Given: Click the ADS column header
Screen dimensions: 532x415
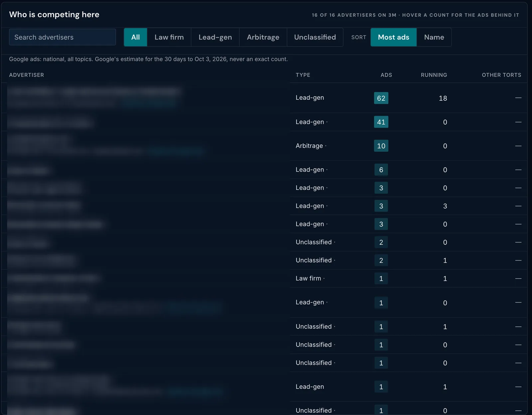Looking at the screenshot, I should click(386, 75).
